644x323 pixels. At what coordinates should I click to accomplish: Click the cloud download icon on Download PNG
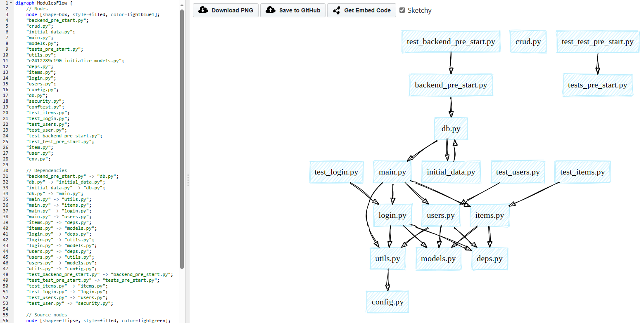coord(203,10)
